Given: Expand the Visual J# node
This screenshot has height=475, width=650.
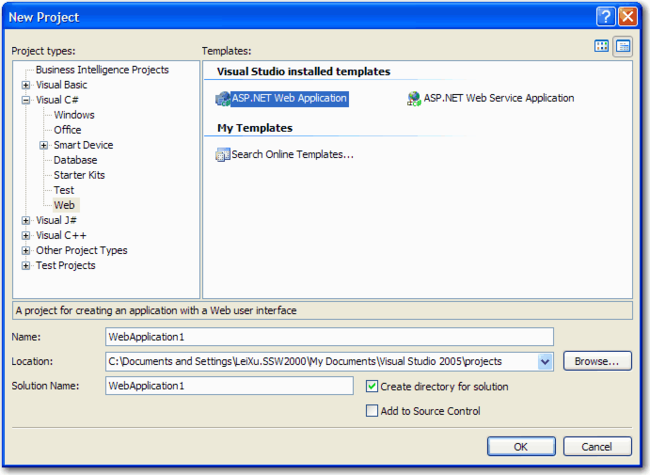Looking at the screenshot, I should [26, 221].
